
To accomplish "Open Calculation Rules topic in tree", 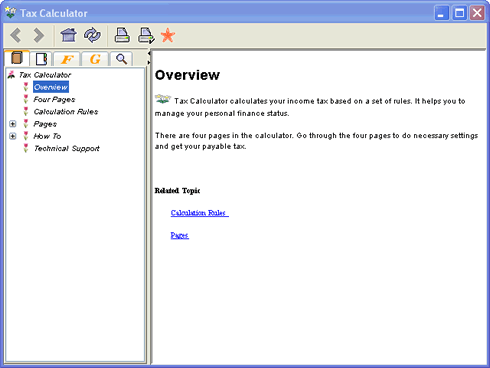I will point(66,112).
